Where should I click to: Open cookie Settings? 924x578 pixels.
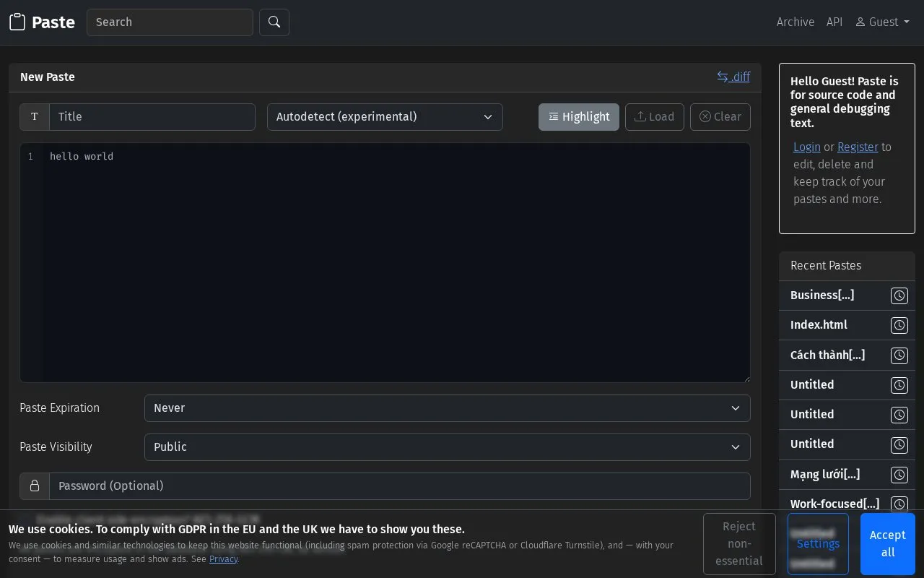click(818, 544)
